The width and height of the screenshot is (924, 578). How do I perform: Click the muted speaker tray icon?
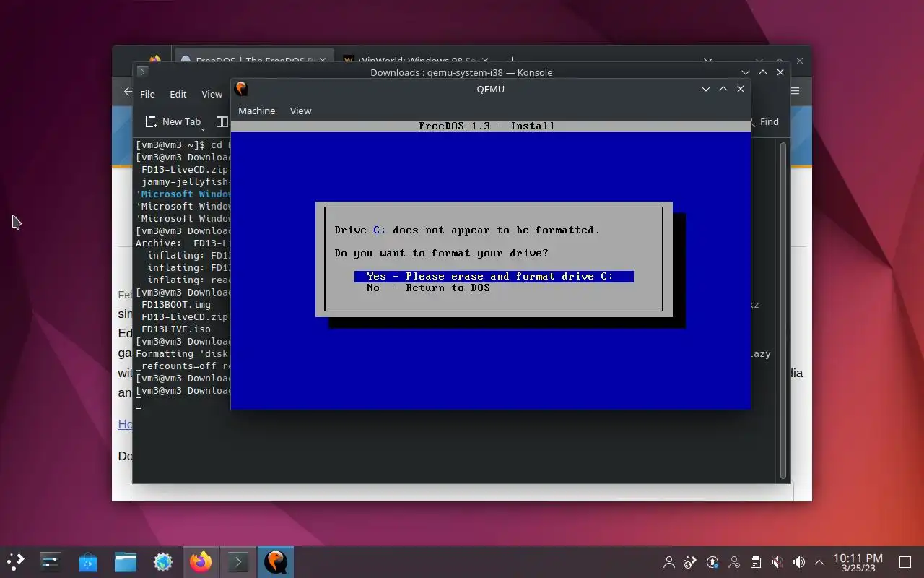(777, 562)
